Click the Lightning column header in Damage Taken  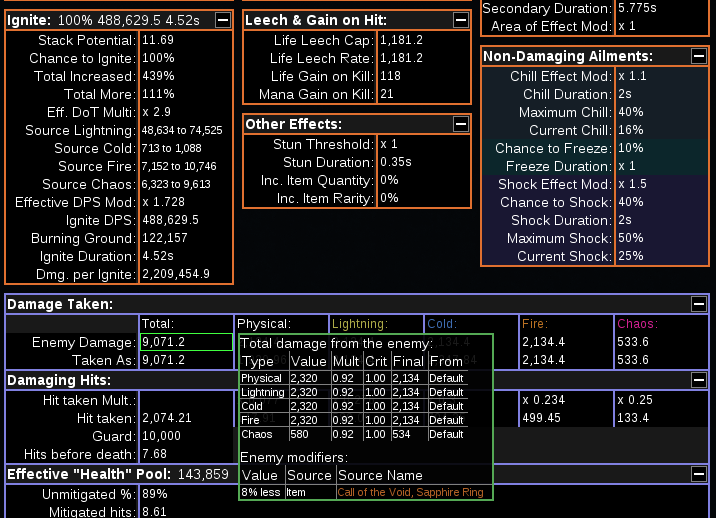click(x=360, y=324)
